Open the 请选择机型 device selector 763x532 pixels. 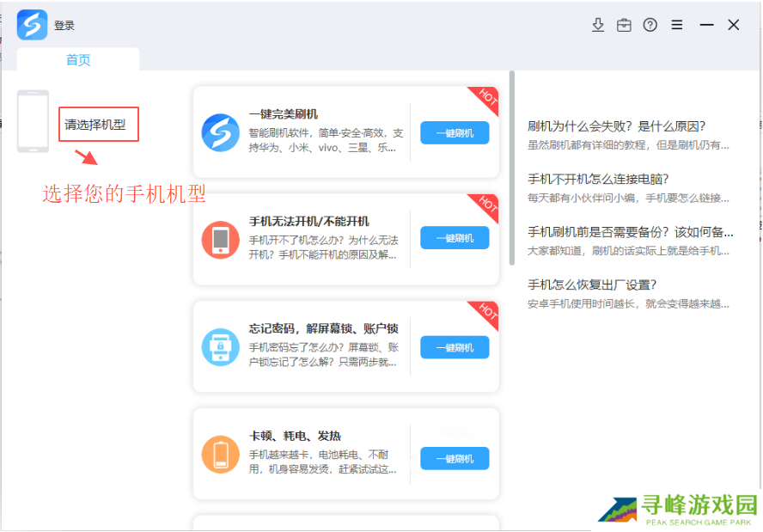coord(98,124)
